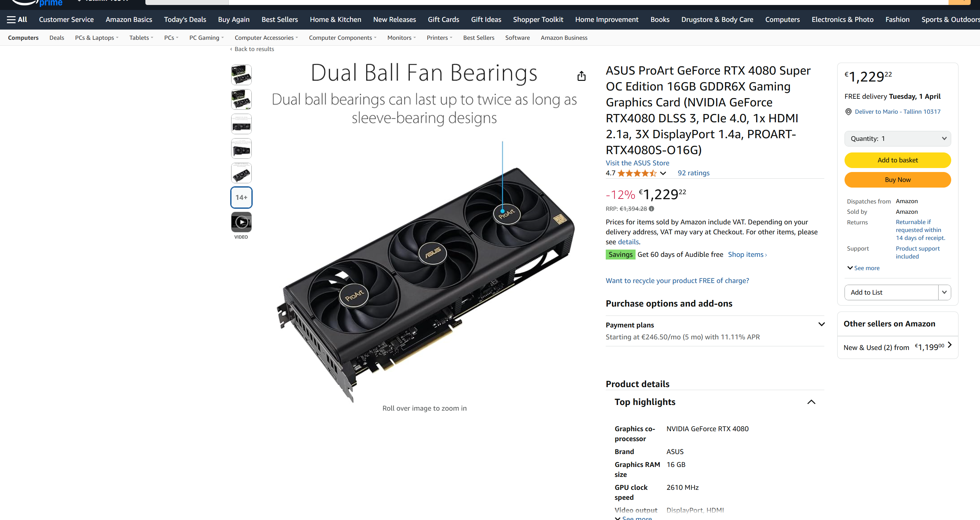Open the All hamburger menu
The width and height of the screenshot is (980, 520).
pyautogui.click(x=17, y=20)
